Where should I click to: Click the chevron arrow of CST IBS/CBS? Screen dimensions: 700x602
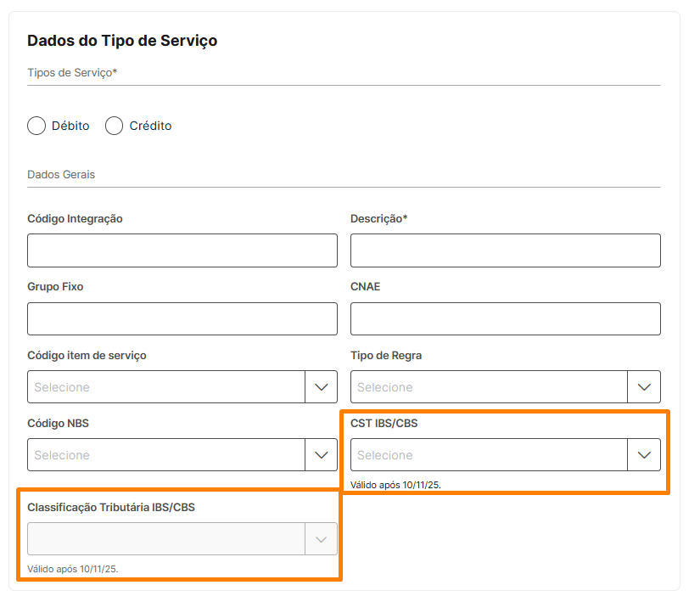tap(644, 455)
